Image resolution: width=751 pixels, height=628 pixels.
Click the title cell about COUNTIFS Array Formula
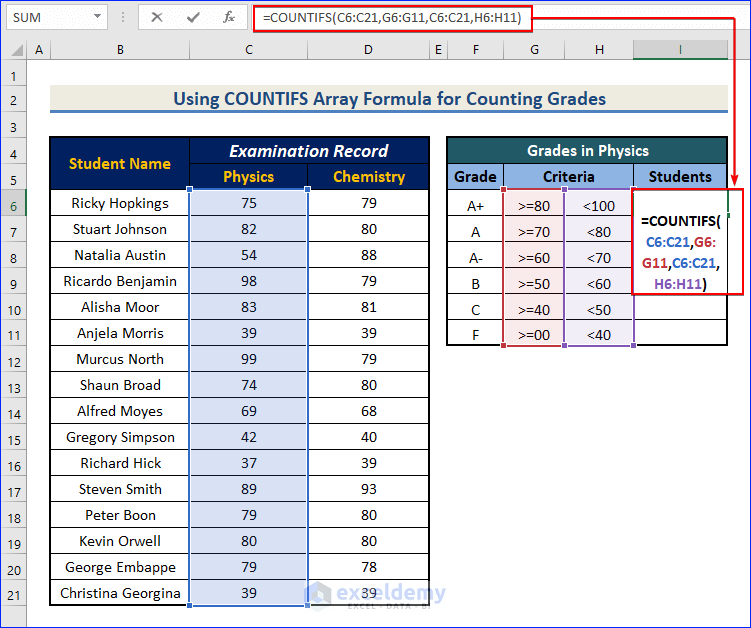(388, 99)
